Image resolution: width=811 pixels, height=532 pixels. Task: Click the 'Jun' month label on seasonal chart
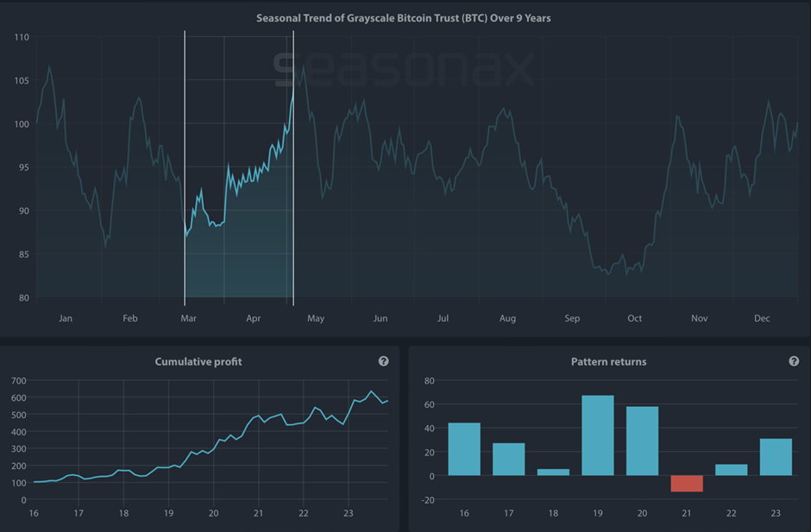point(380,318)
